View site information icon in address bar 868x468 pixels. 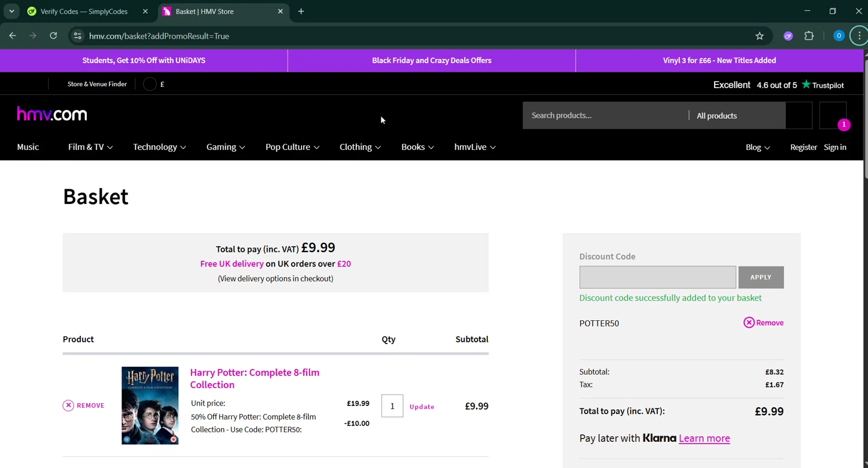[78, 36]
